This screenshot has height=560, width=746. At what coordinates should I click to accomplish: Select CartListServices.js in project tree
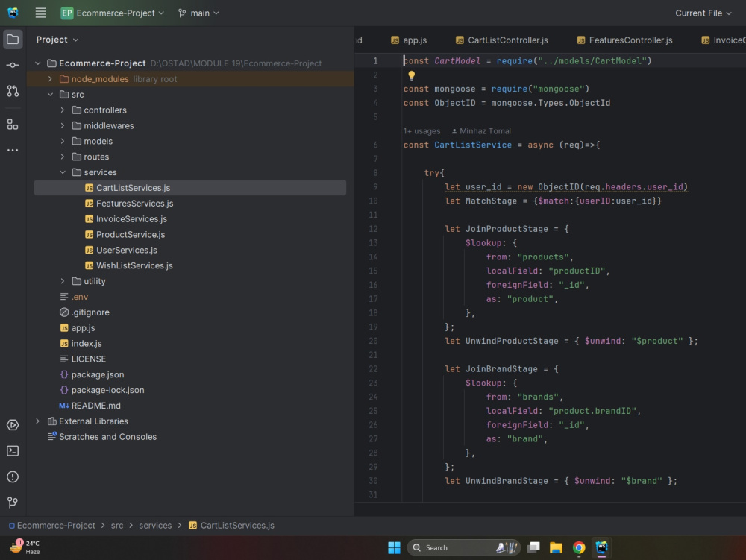click(189, 188)
